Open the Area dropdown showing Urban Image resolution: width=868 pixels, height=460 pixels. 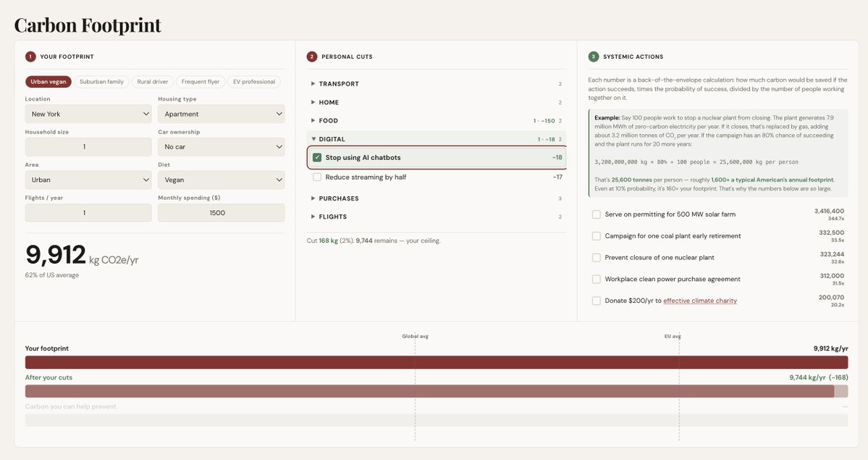(88, 180)
